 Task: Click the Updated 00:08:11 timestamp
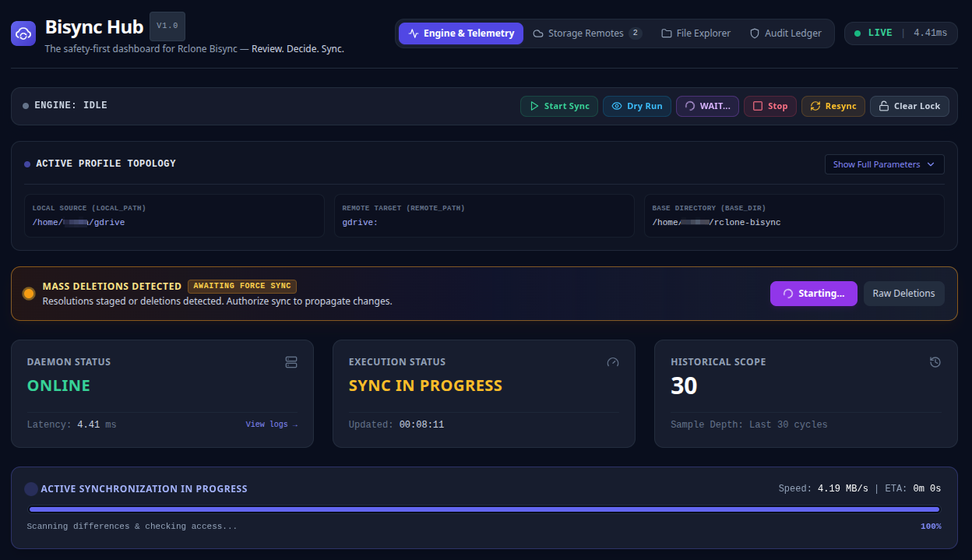point(396,424)
